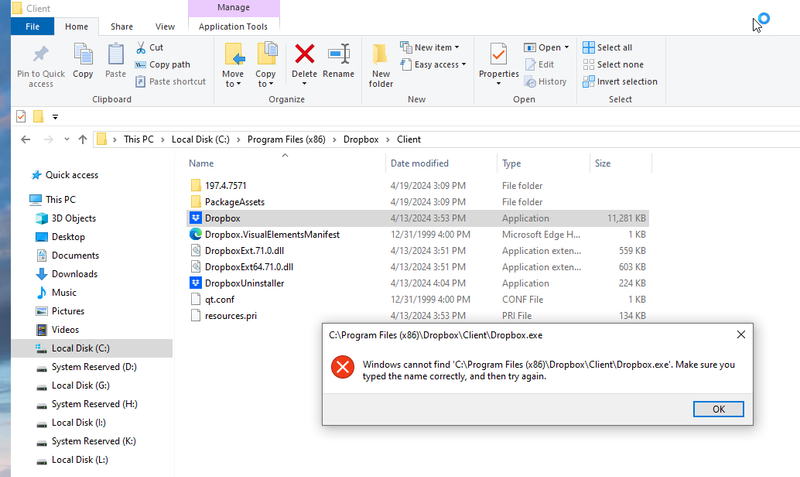Click quick access toolbar New folder icon
Screen dimensions: 800x477
pyautogui.click(x=38, y=117)
